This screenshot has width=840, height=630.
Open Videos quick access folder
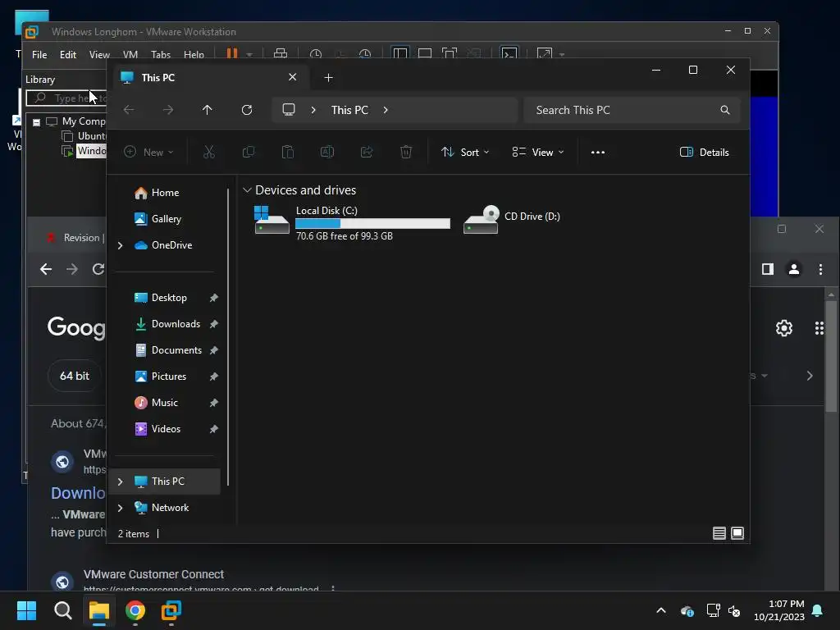point(167,429)
